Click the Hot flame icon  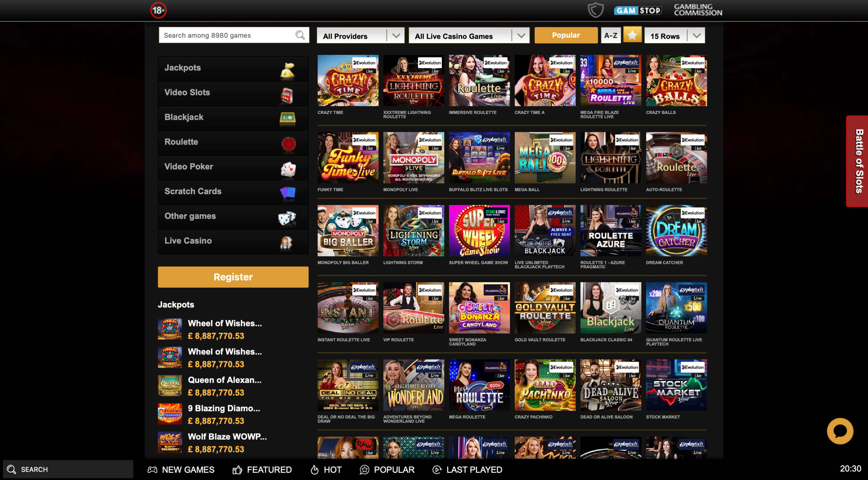315,470
